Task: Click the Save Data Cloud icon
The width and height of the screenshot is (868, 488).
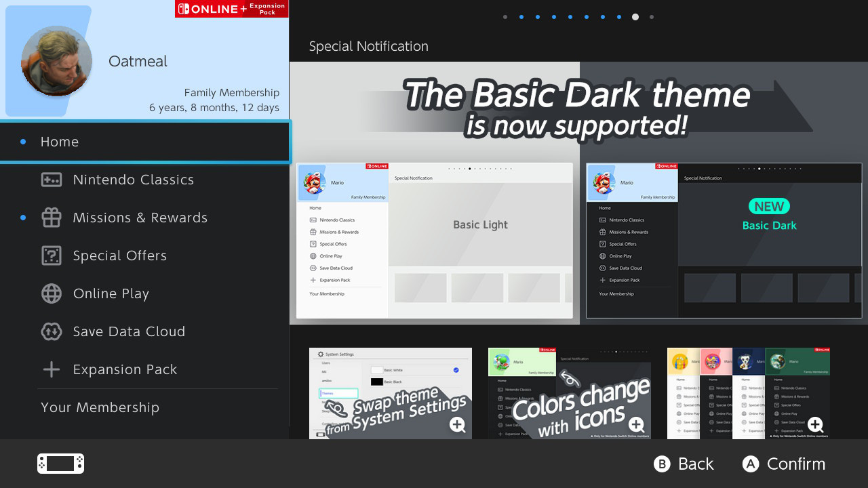Action: click(x=52, y=331)
